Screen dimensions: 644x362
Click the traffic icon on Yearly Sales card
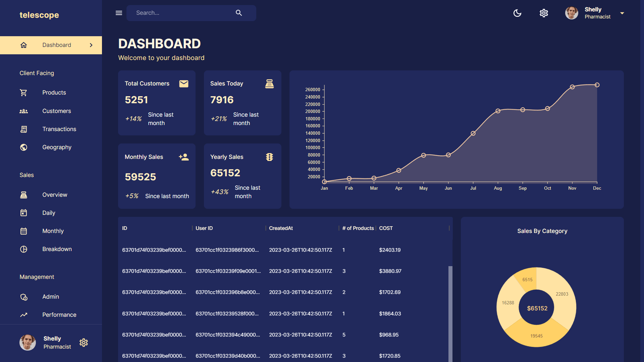(269, 157)
